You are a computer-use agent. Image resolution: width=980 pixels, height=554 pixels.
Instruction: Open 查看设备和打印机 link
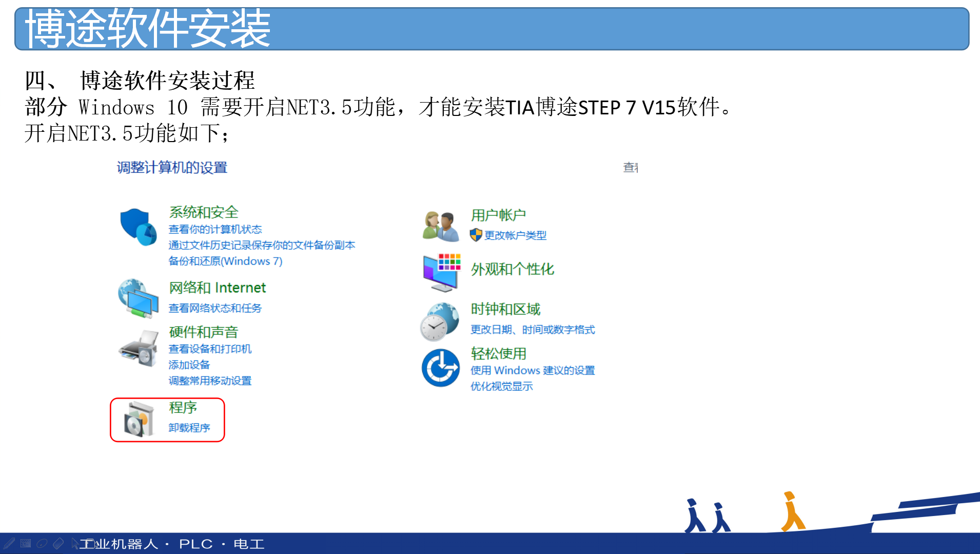pos(210,349)
